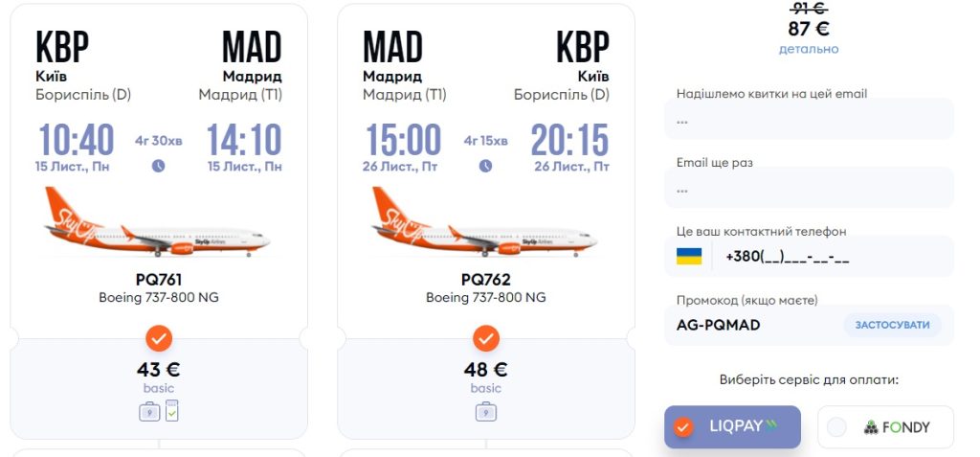Viewport: 980px width, 457px height.
Task: Click the hand baggage icon under 48 € fare
Action: click(486, 412)
